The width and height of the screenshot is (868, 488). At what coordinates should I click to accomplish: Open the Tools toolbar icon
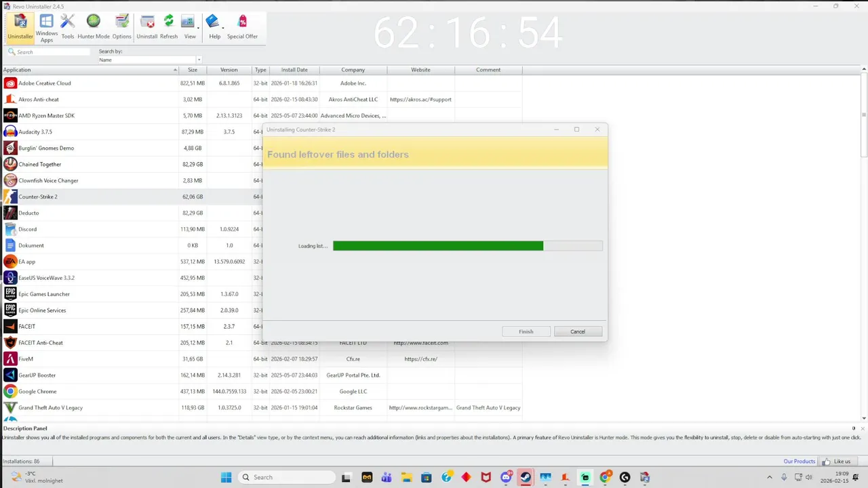click(68, 28)
